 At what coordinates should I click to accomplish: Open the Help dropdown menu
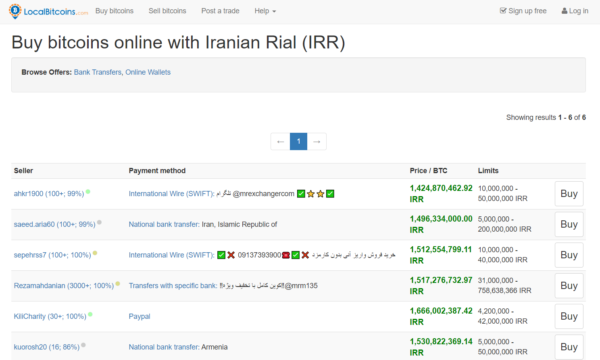265,11
